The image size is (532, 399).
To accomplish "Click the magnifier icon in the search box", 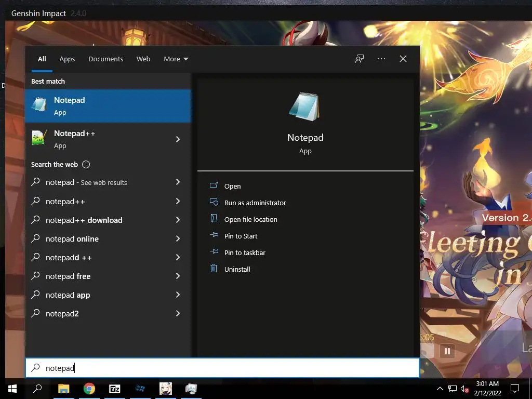I will [x=36, y=367].
